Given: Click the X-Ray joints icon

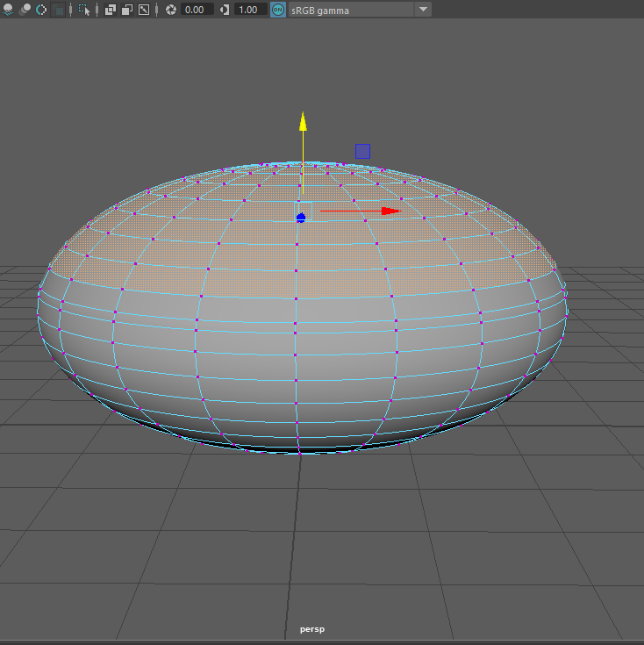Looking at the screenshot, I should [x=144, y=10].
